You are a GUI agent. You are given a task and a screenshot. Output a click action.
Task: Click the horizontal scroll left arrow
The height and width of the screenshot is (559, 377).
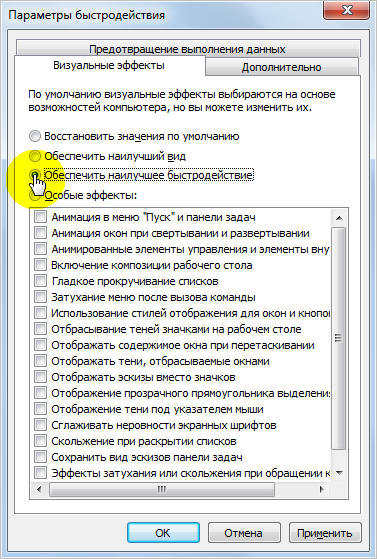pos(39,489)
